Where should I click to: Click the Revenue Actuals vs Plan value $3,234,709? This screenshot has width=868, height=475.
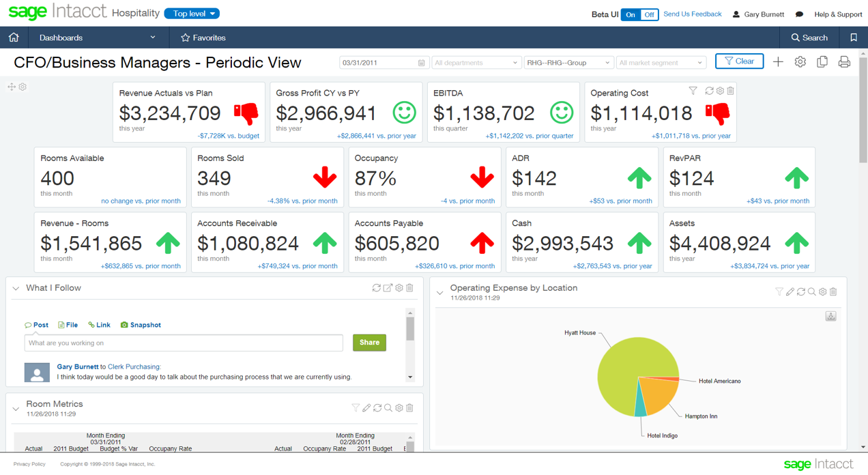point(170,113)
